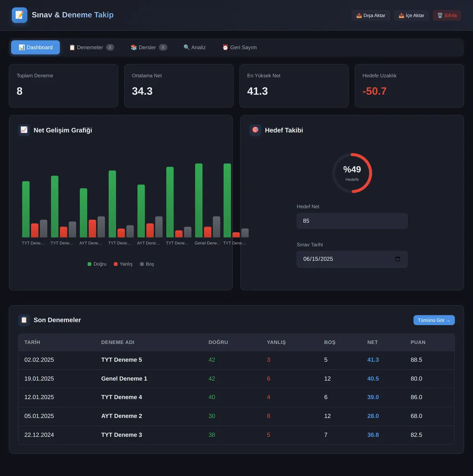Click the target icon beside Hedef Takibi
The width and height of the screenshot is (473, 476).
coord(255,130)
